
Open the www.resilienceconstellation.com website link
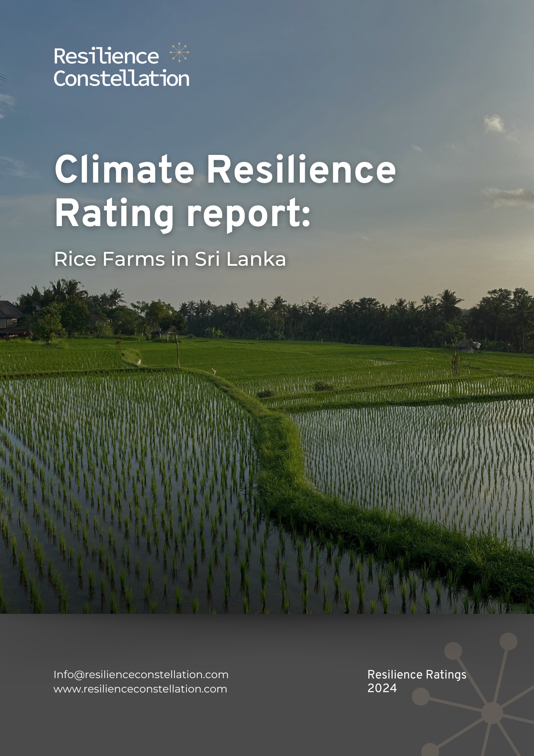click(x=140, y=689)
